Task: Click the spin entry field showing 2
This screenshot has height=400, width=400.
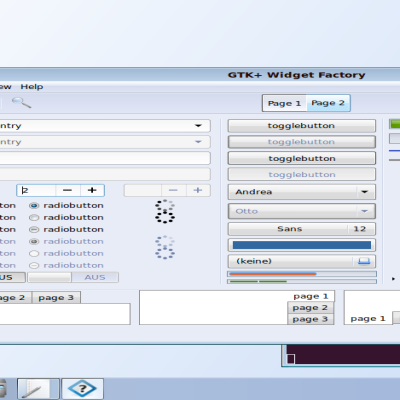Action: pos(36,190)
